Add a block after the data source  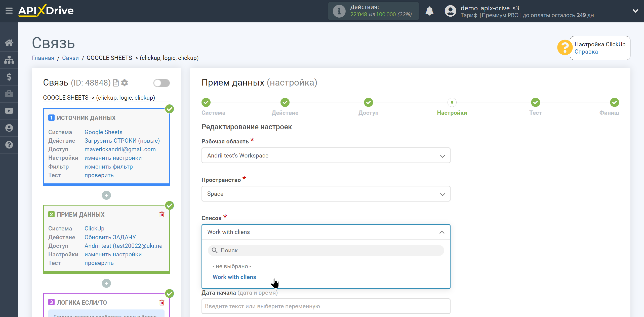pos(106,195)
